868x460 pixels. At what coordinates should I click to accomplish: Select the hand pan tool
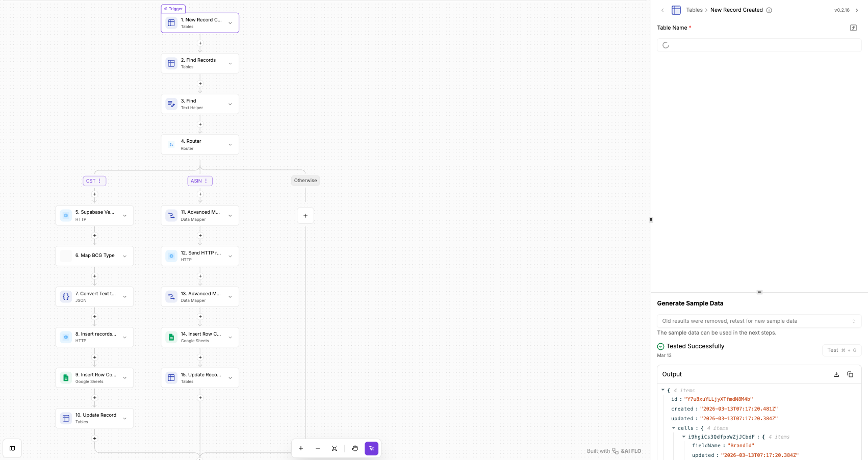point(355,448)
